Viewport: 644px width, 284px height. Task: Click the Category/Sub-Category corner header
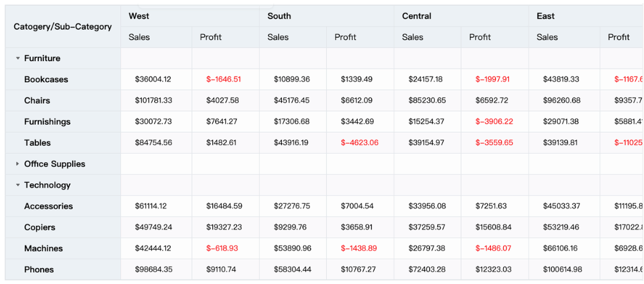63,27
